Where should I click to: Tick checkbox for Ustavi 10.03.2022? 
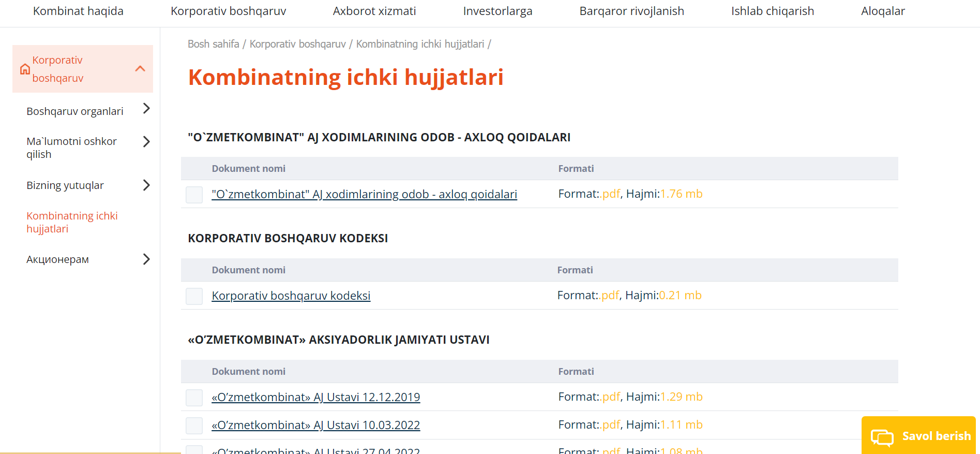tap(194, 426)
